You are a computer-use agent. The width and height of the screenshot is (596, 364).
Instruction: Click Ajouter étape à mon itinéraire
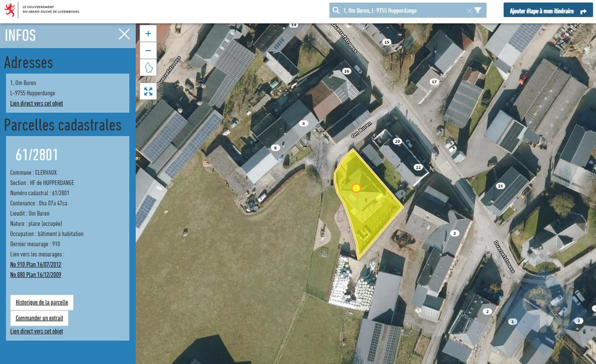(x=548, y=10)
